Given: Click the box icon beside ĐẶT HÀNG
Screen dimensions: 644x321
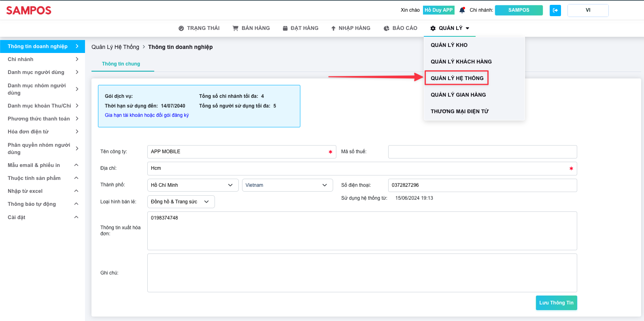Looking at the screenshot, I should point(285,28).
